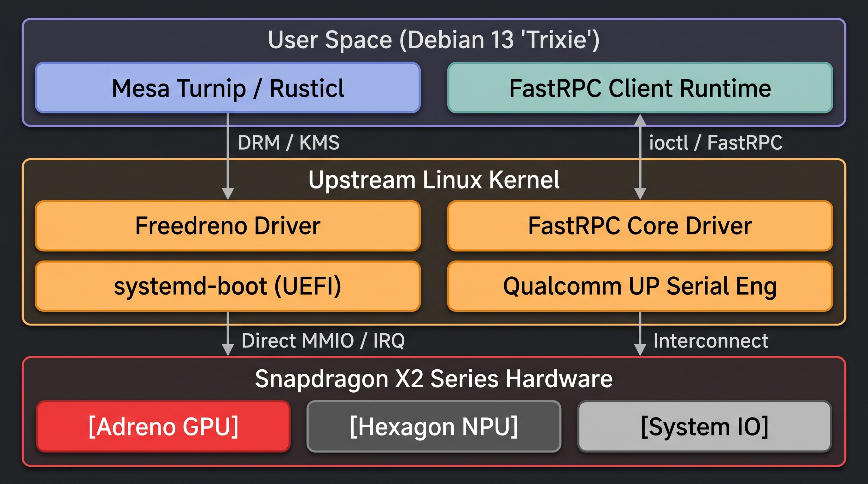Click the "ioctl / FastRPC" label
Image resolution: width=868 pixels, height=484 pixels.
pyautogui.click(x=716, y=142)
